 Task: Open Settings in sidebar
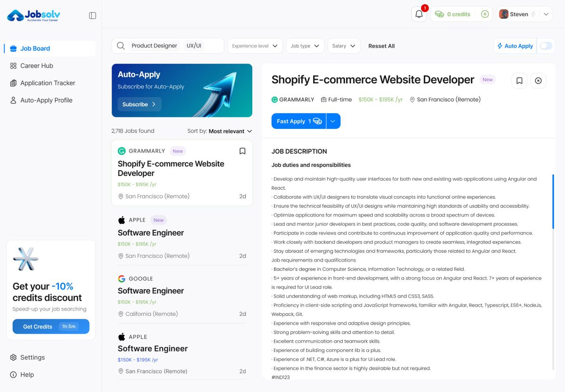point(28,357)
